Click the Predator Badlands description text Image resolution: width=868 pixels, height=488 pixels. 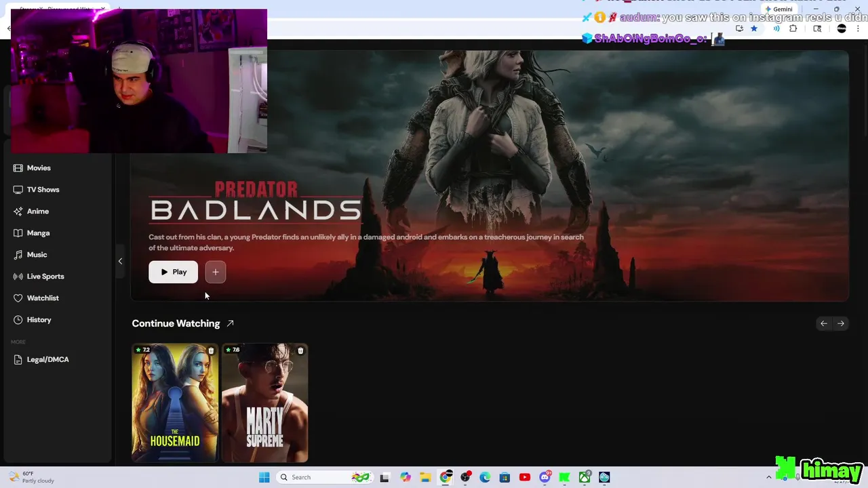[x=366, y=243]
